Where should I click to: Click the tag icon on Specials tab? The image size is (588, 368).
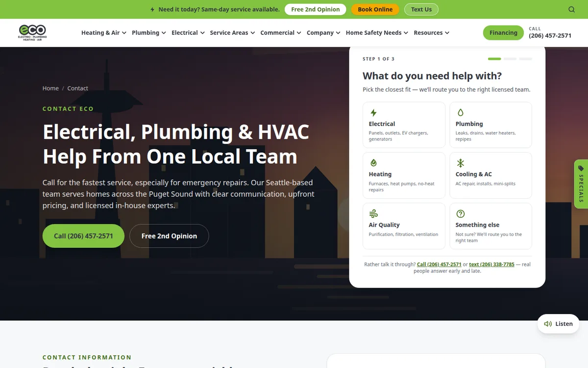click(581, 168)
